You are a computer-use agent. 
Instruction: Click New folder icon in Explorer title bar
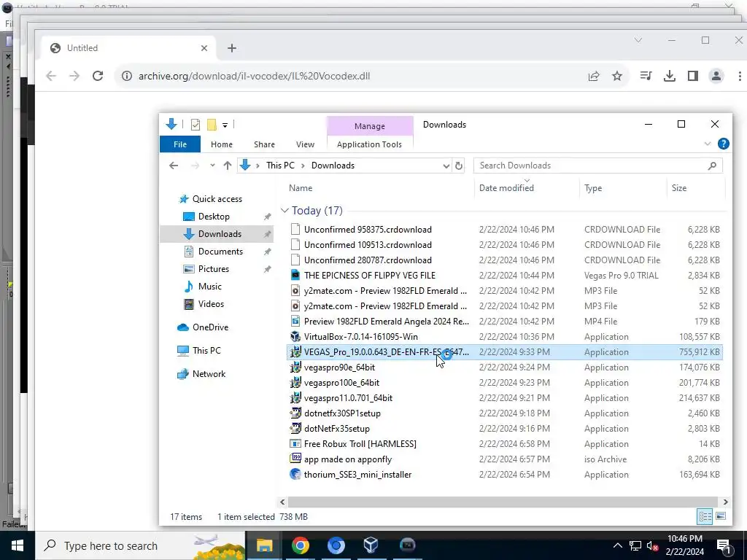point(212,125)
